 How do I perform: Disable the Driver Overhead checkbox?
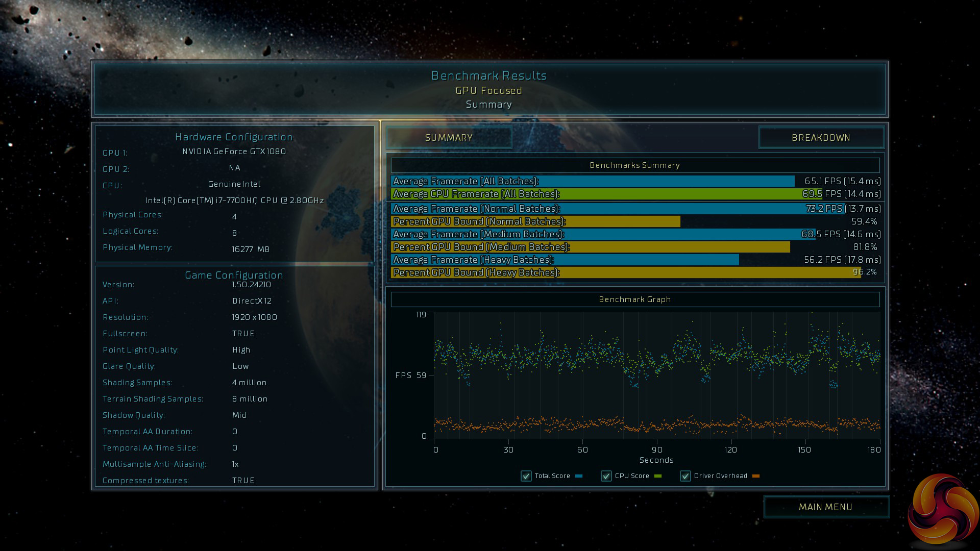pos(685,476)
